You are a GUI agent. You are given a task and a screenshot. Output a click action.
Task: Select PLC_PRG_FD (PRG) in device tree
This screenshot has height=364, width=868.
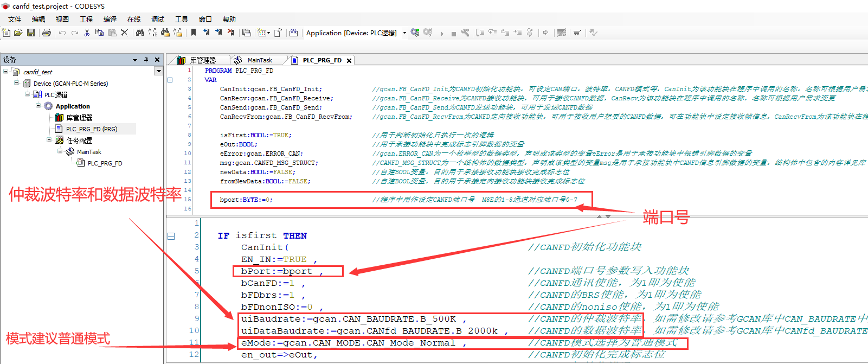pos(91,129)
